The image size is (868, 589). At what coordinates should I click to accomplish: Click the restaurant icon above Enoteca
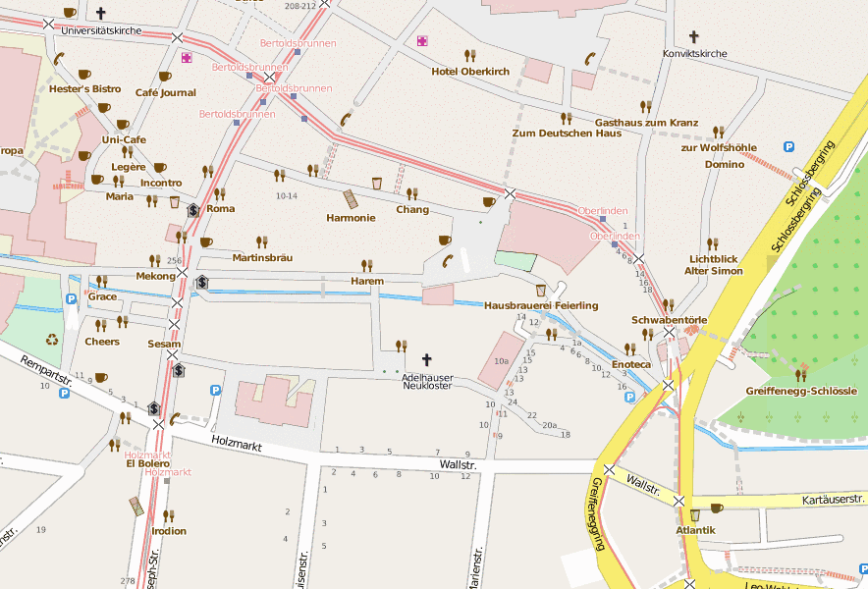630,348
